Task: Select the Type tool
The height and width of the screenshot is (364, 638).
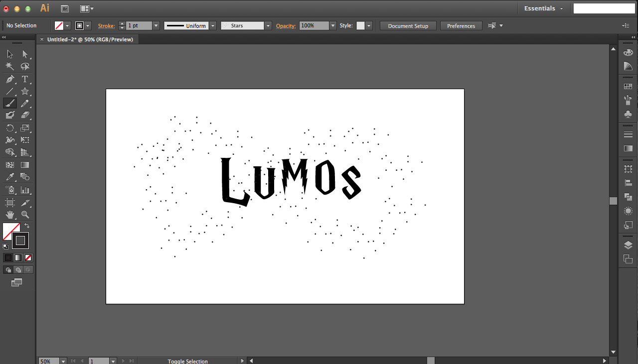Action: (25, 79)
